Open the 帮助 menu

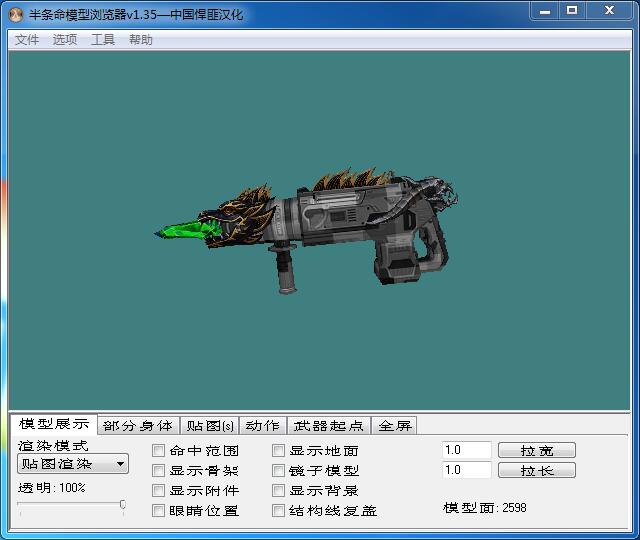click(x=140, y=40)
